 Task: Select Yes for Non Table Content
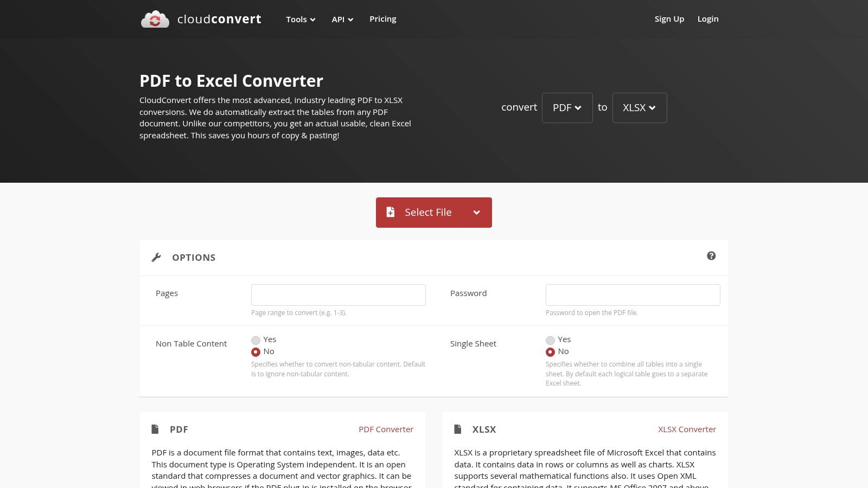[x=256, y=340]
